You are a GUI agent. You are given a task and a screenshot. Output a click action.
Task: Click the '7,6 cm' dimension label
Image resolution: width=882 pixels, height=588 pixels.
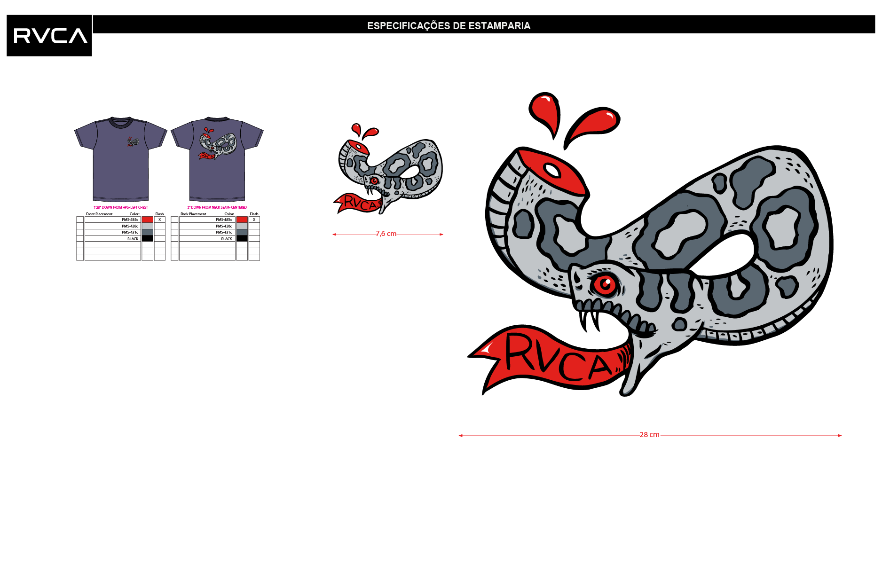(386, 234)
